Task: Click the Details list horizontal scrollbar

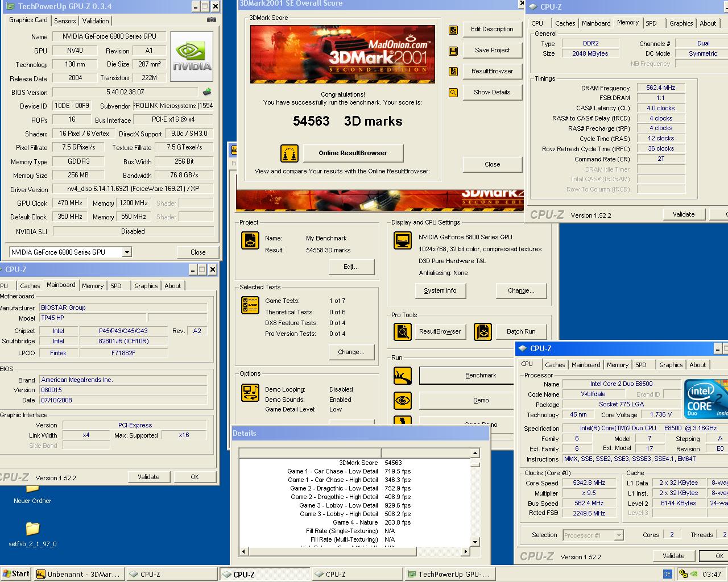Action: (x=354, y=551)
